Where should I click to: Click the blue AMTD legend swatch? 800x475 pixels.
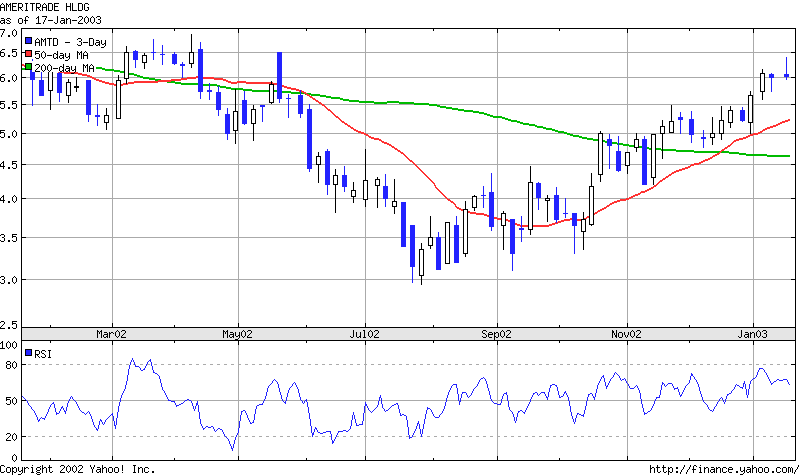click(29, 41)
